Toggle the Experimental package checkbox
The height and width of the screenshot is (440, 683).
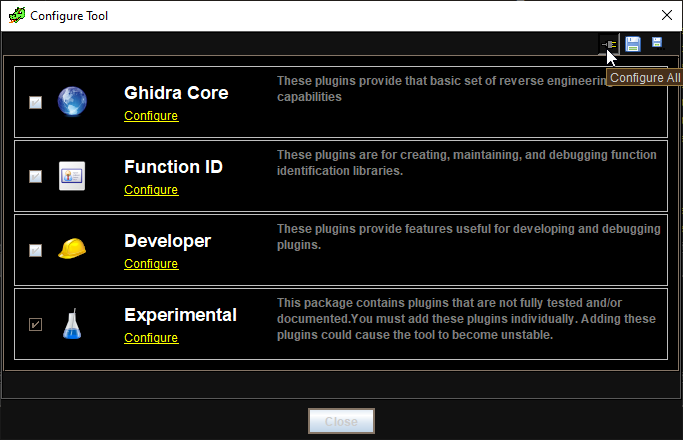point(35,325)
